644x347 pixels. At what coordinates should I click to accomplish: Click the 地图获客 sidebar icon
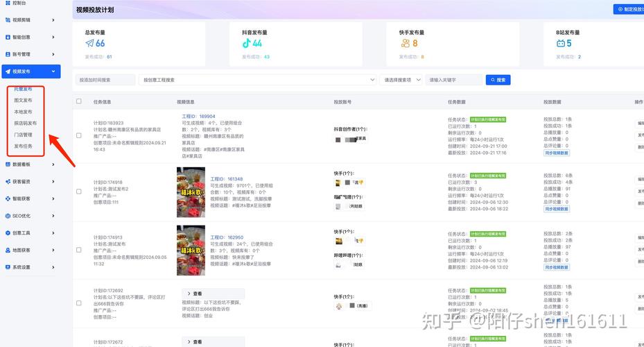coord(8,250)
